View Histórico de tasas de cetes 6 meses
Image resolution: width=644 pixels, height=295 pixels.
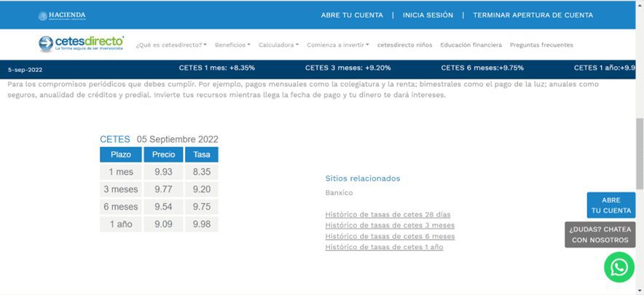(390, 237)
